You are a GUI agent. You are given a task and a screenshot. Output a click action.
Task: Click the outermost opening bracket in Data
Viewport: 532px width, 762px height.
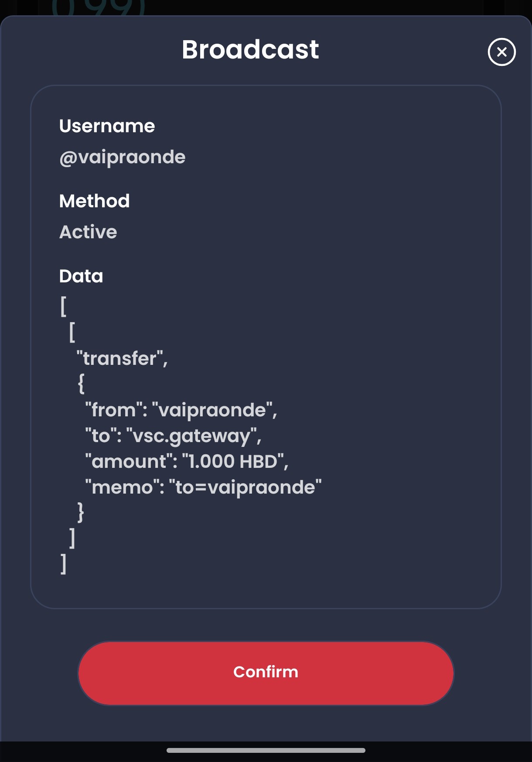pos(63,306)
